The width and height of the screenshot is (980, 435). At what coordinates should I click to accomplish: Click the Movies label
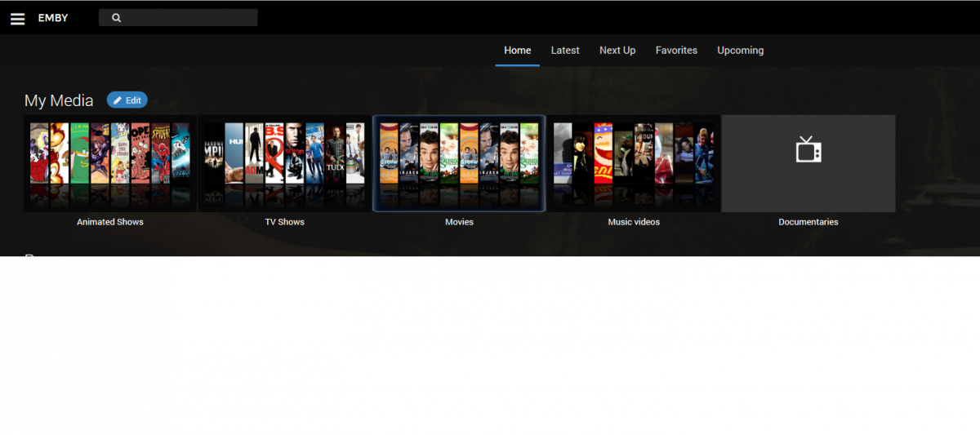[459, 222]
